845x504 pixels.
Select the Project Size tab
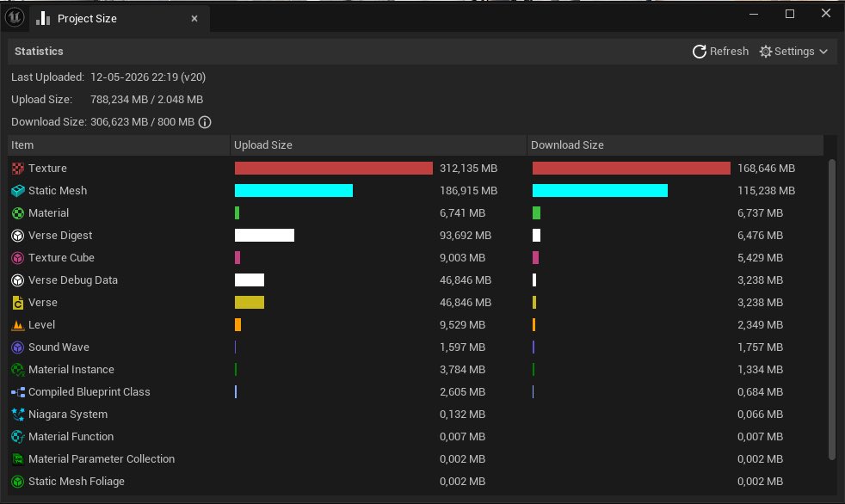coord(119,18)
